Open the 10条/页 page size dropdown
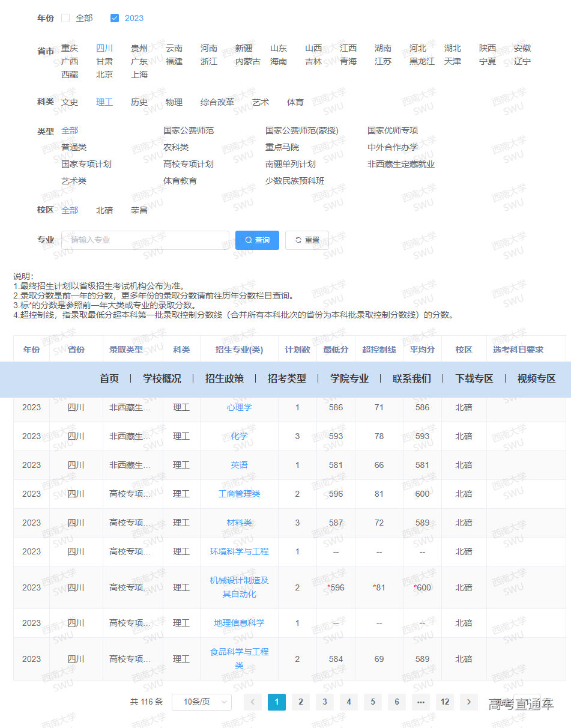This screenshot has height=728, width=571. (201, 702)
